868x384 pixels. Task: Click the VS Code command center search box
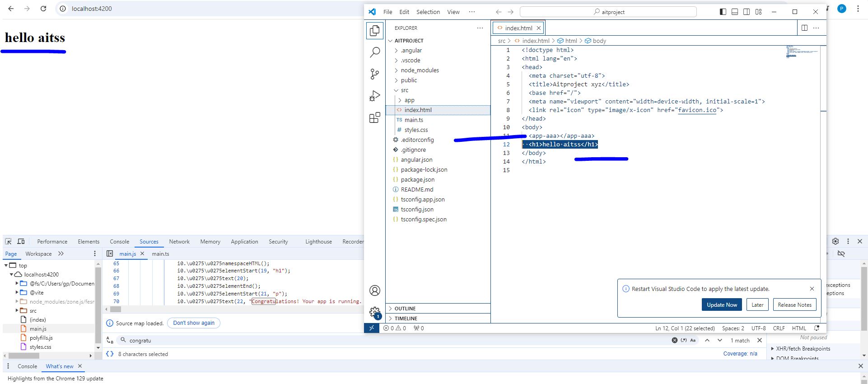pos(608,12)
